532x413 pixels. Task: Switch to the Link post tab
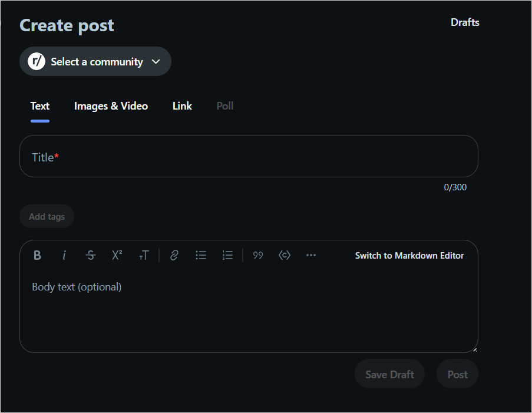pos(182,106)
